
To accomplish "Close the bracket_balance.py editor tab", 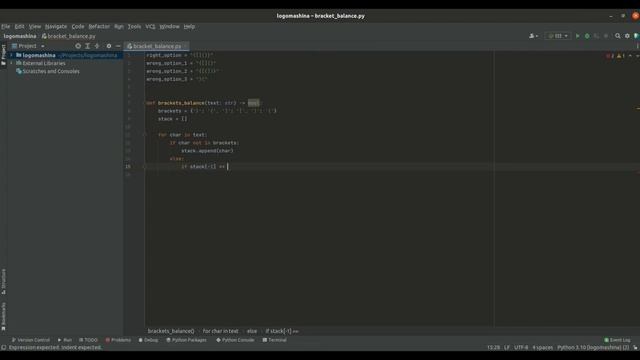I will (186, 46).
